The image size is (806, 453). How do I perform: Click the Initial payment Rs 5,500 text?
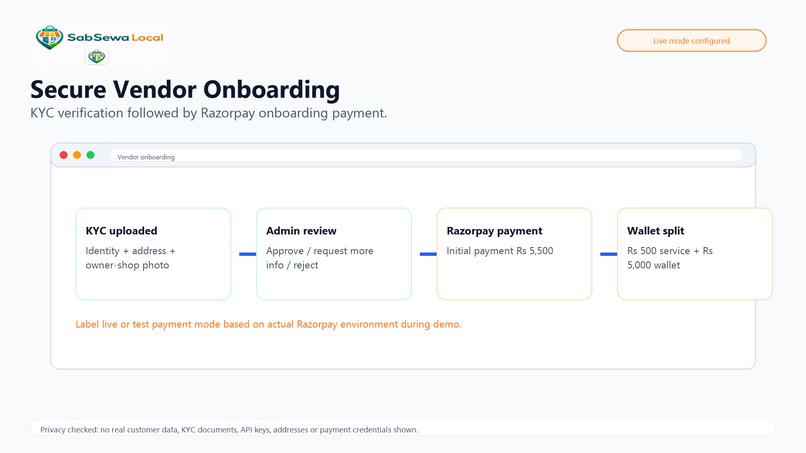click(500, 251)
